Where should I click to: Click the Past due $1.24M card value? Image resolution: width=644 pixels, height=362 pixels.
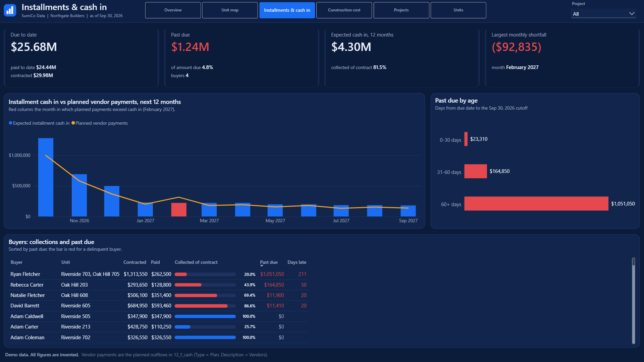[x=190, y=47]
